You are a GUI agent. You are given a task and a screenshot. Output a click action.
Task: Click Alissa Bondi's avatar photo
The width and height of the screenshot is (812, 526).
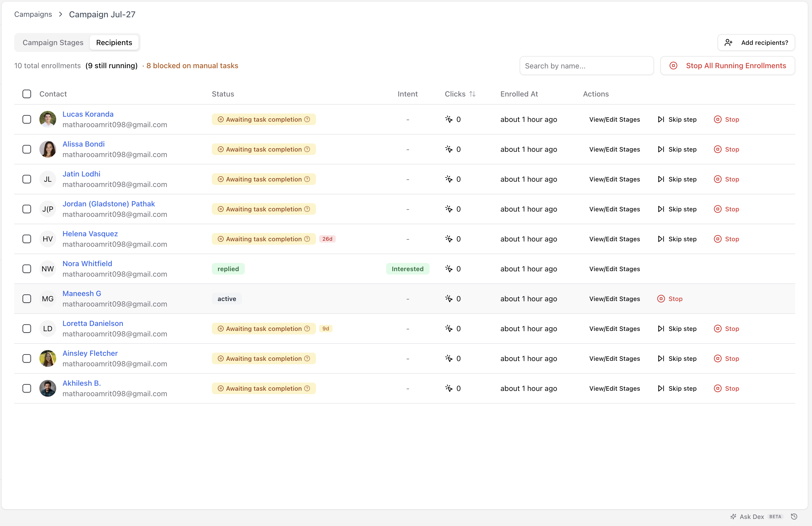click(x=48, y=149)
